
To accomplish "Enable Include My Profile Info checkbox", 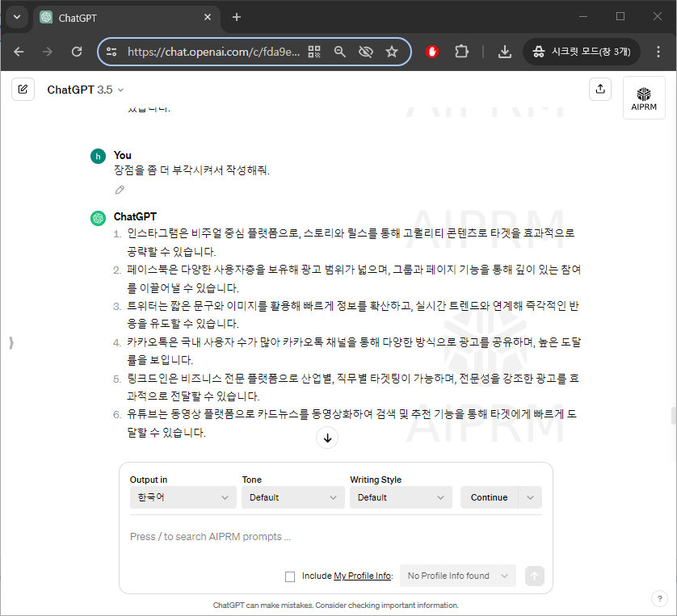I will click(290, 576).
